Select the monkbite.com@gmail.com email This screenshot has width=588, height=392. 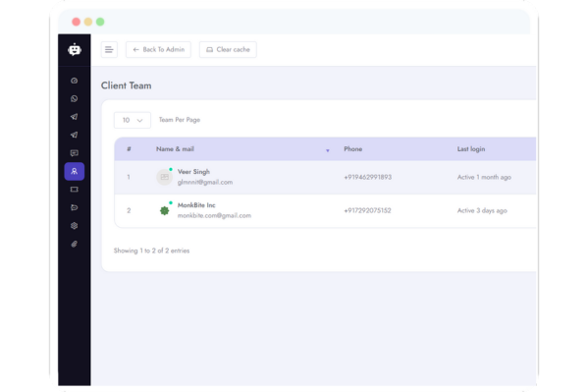point(214,215)
